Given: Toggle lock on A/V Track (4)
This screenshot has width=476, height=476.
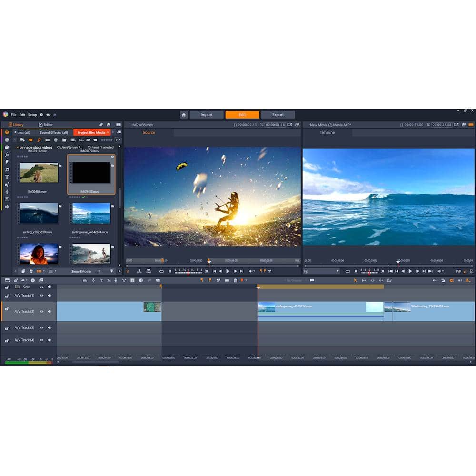Looking at the screenshot, I should point(7,340).
